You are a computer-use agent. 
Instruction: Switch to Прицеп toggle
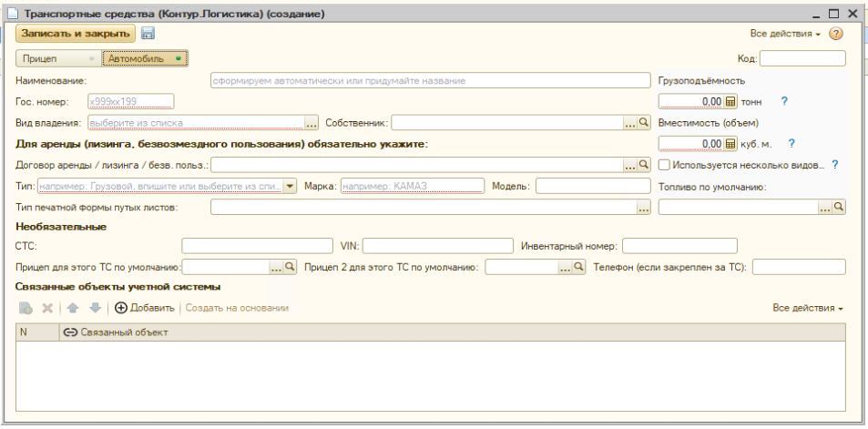tap(58, 58)
